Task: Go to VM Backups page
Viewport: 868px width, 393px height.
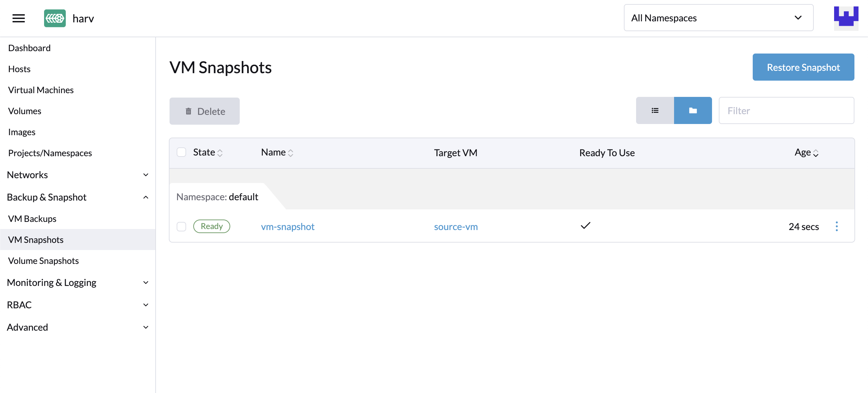Action: click(32, 219)
